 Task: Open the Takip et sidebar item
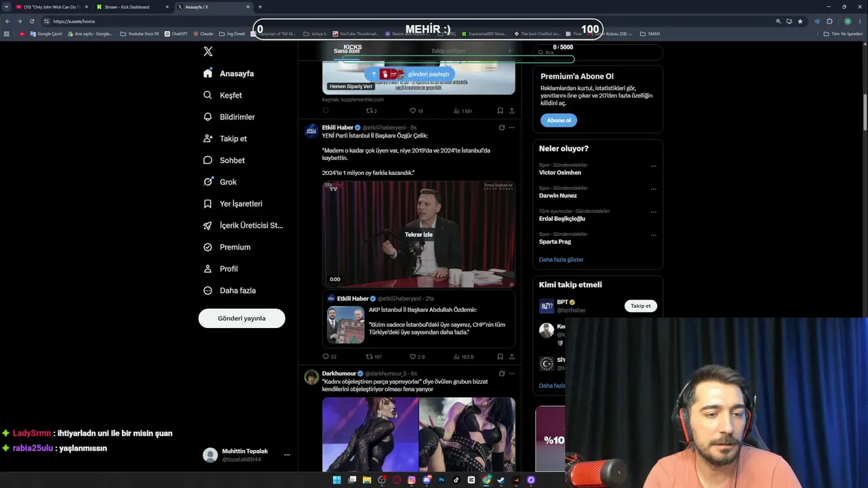tap(224, 138)
